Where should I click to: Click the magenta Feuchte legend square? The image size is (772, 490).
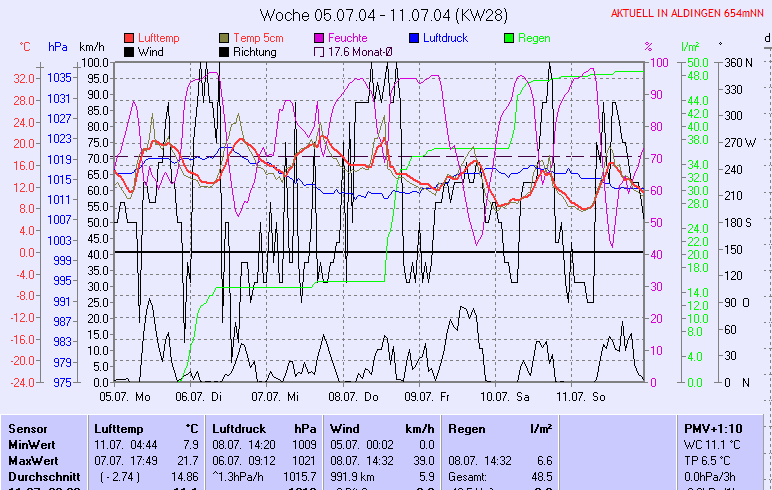click(320, 38)
